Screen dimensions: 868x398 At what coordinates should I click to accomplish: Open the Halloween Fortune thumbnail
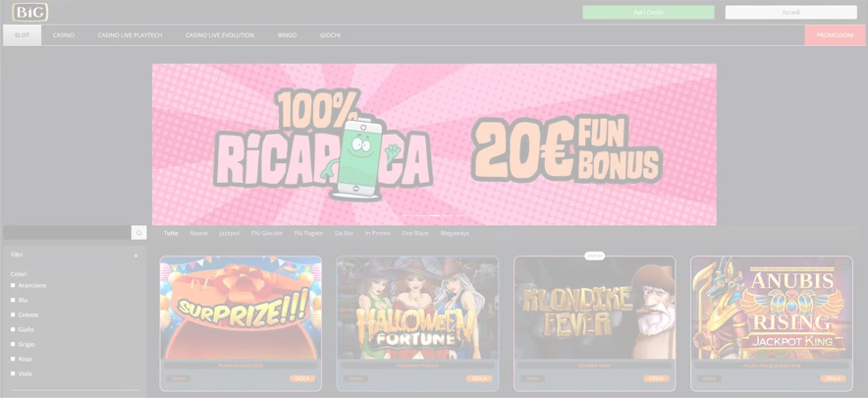[x=417, y=308]
